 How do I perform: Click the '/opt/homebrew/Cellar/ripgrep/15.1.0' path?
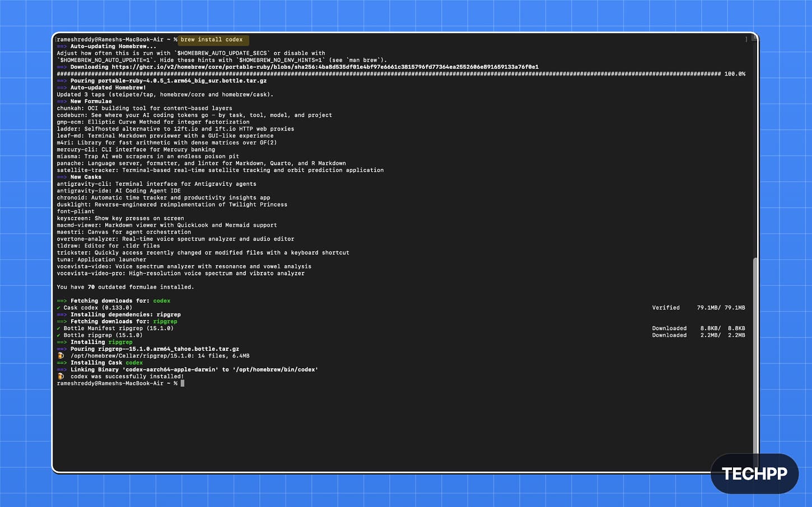click(132, 356)
